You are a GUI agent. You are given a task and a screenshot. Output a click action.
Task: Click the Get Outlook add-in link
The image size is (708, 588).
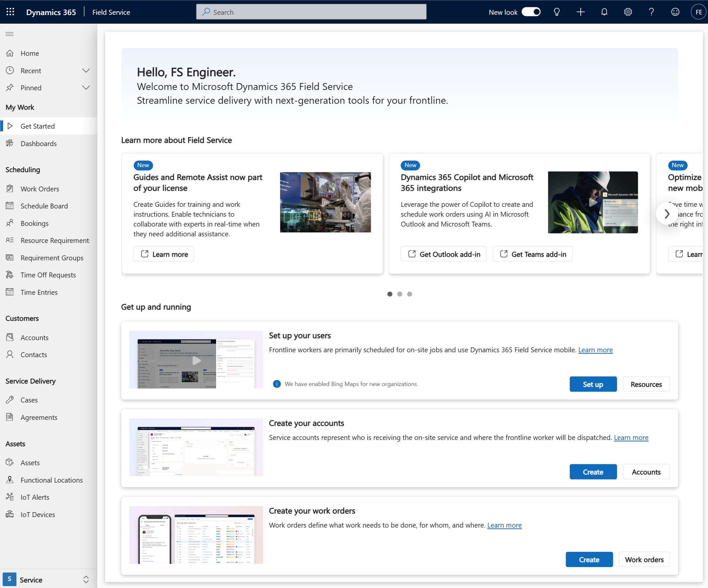pyautogui.click(x=443, y=254)
